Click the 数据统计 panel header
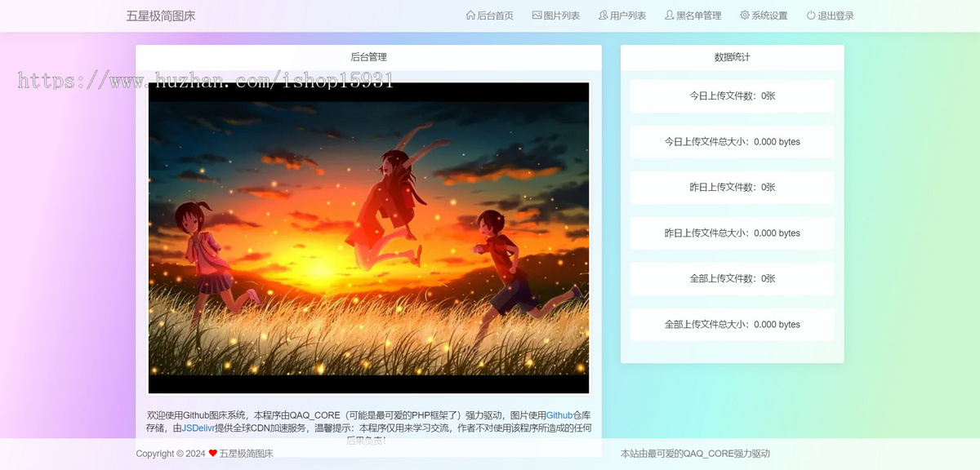Image resolution: width=980 pixels, height=470 pixels. click(733, 57)
